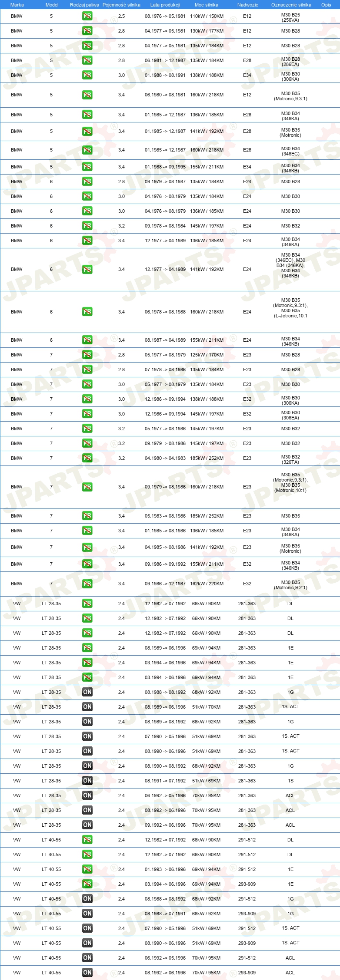Screen dimensions: 340x980
Task: Click diesel ON icon in LT 28-35 06.1992 -> 05.1996 row
Action: 87,795
